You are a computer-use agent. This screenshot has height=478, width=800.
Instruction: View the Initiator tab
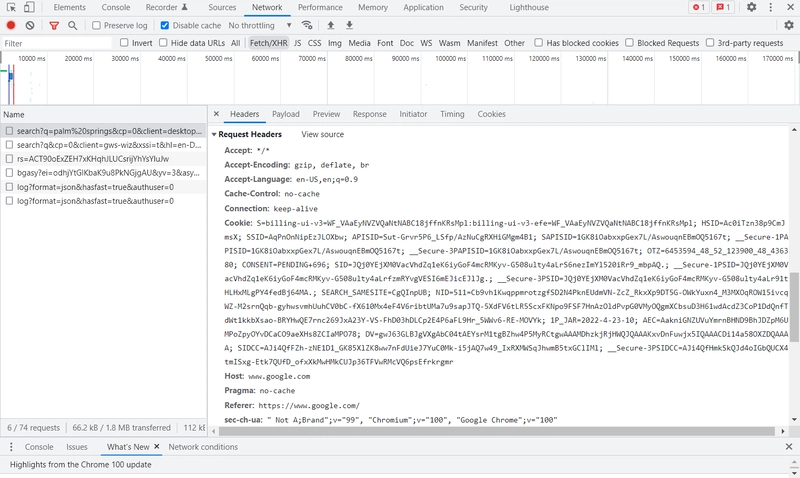pyautogui.click(x=413, y=114)
